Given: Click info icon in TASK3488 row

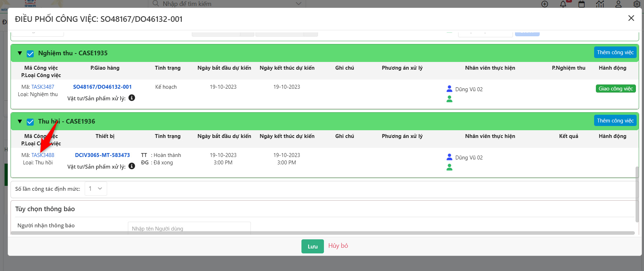Looking at the screenshot, I should [132, 166].
